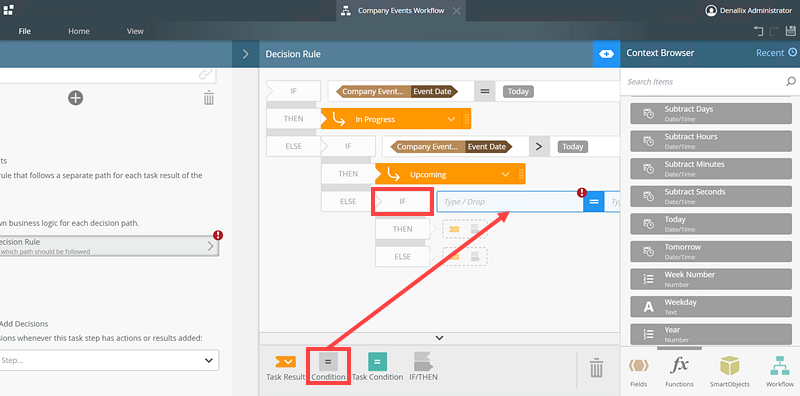Image resolution: width=800 pixels, height=396 pixels.
Task: Click the plus add icon in left panel
Action: tap(76, 98)
